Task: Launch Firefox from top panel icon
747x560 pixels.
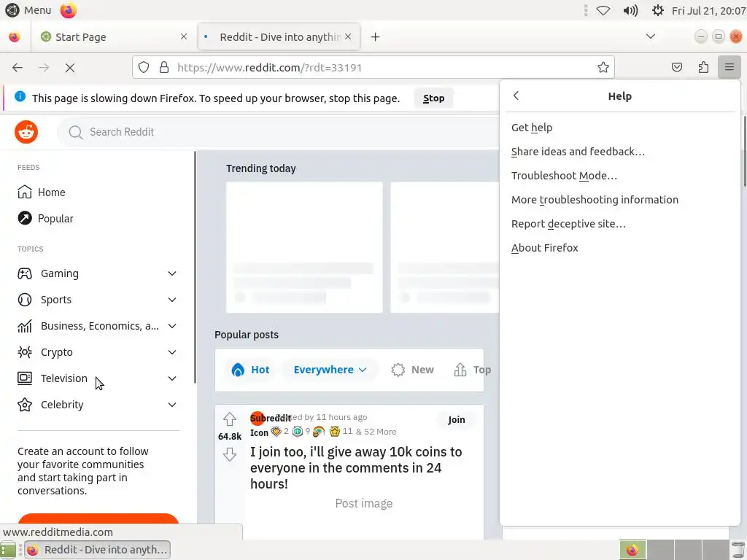Action: click(69, 10)
